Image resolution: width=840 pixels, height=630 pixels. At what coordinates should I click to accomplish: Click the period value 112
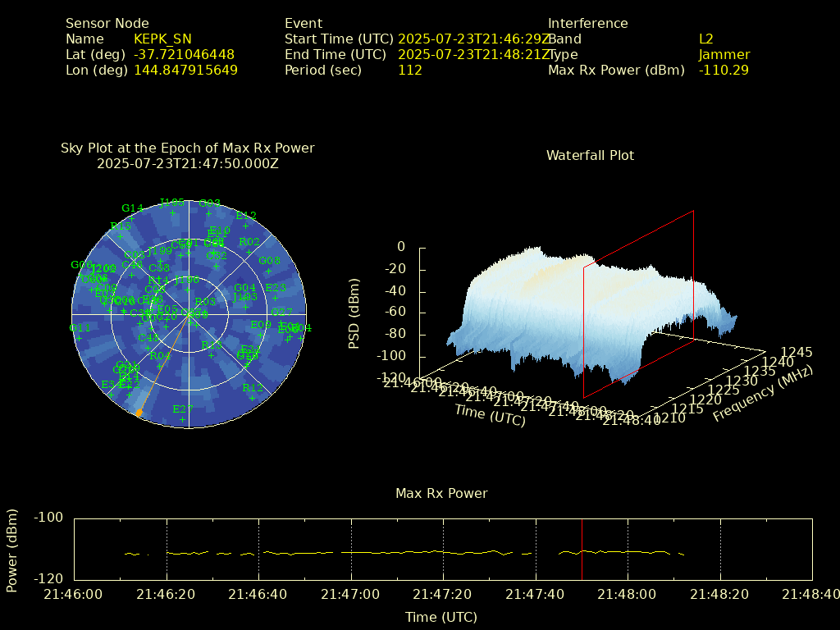tap(409, 71)
